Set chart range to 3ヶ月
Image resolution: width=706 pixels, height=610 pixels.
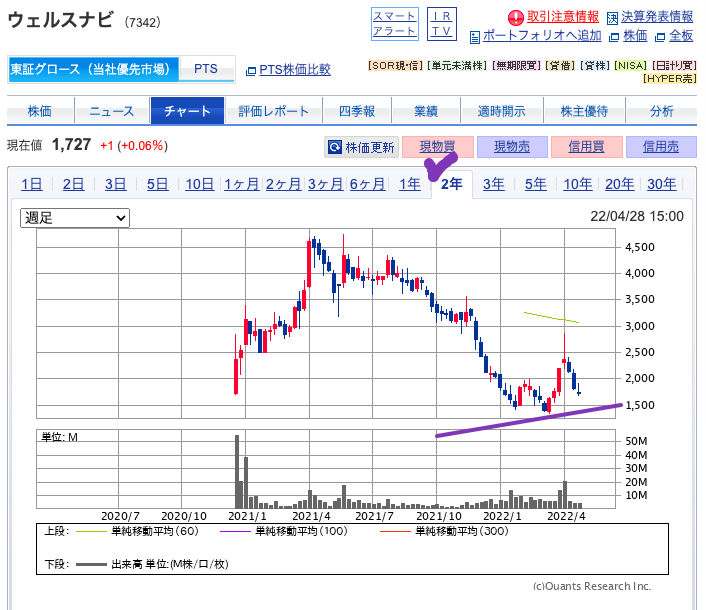[x=325, y=184]
